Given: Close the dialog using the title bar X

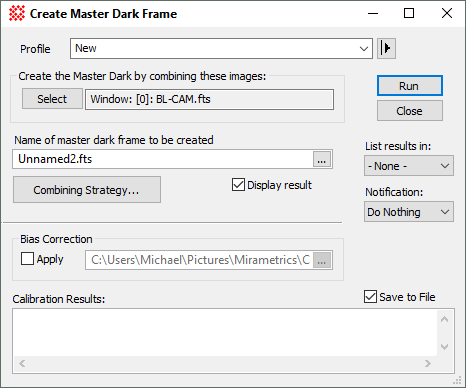Looking at the screenshot, I should click(x=447, y=14).
